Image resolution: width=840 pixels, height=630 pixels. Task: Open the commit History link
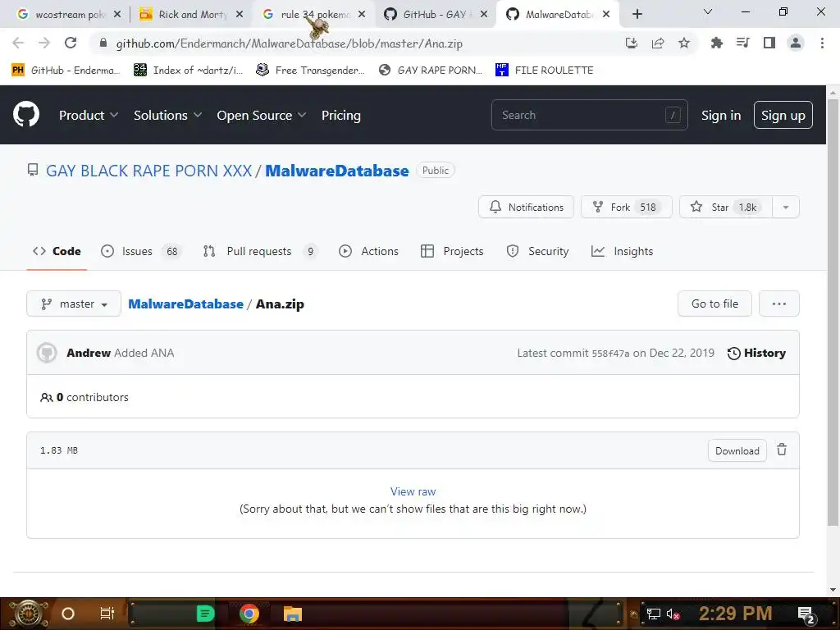point(756,353)
